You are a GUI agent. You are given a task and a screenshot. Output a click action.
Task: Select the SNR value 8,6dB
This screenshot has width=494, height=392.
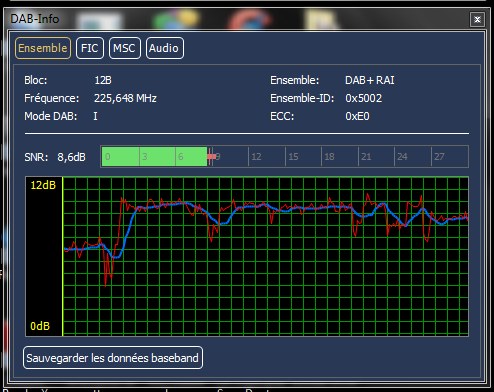tap(71, 157)
